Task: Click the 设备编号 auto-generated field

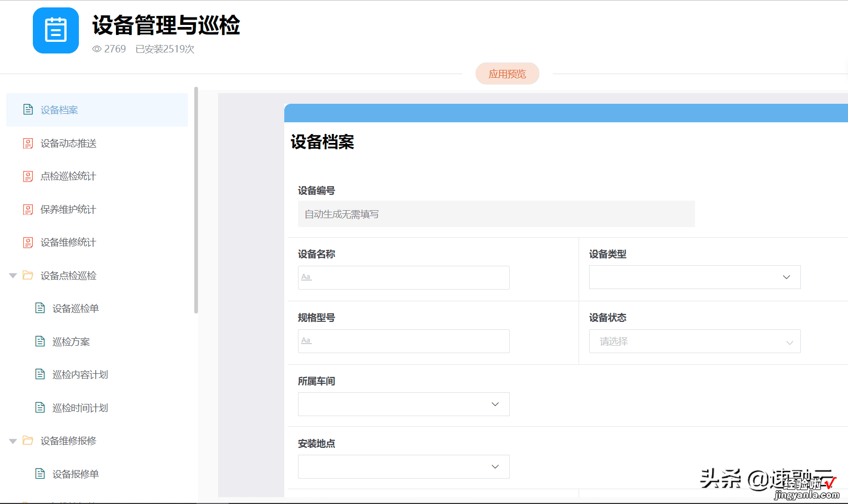Action: point(496,214)
